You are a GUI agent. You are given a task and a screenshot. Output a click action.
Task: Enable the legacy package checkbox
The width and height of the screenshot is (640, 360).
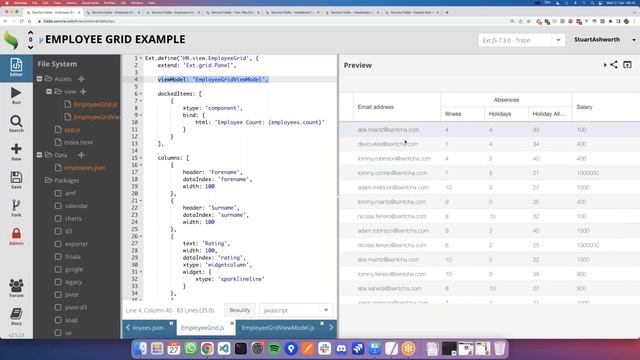[58, 282]
